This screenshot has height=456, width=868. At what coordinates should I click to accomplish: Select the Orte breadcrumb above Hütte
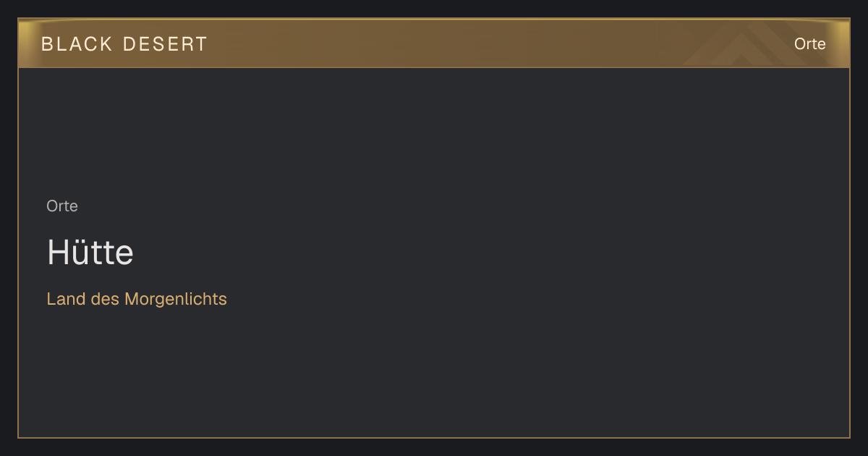62,206
